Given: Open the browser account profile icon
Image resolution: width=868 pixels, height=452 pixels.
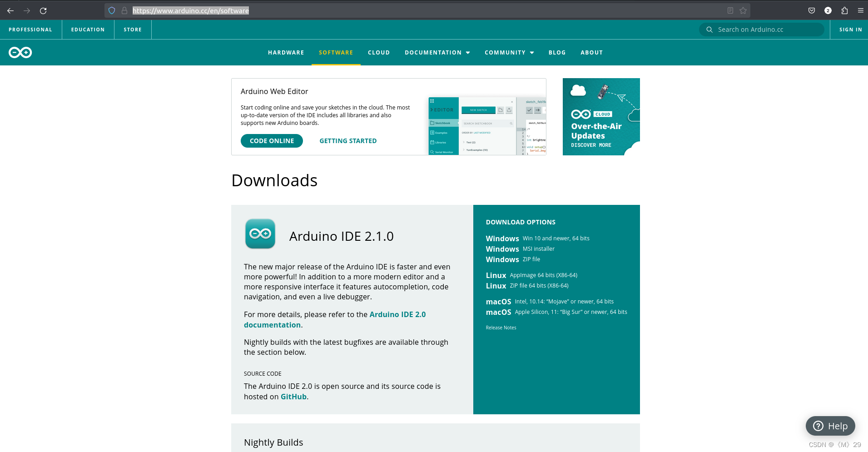Looking at the screenshot, I should coord(828,10).
